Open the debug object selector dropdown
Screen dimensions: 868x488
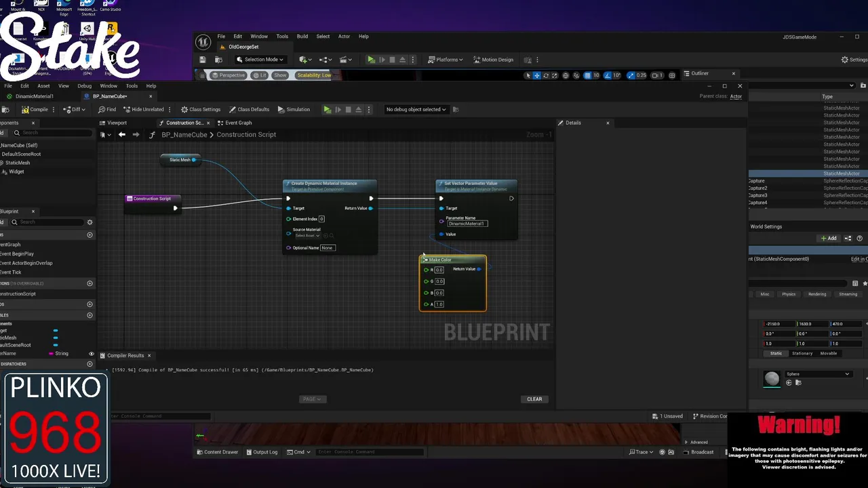pyautogui.click(x=416, y=109)
